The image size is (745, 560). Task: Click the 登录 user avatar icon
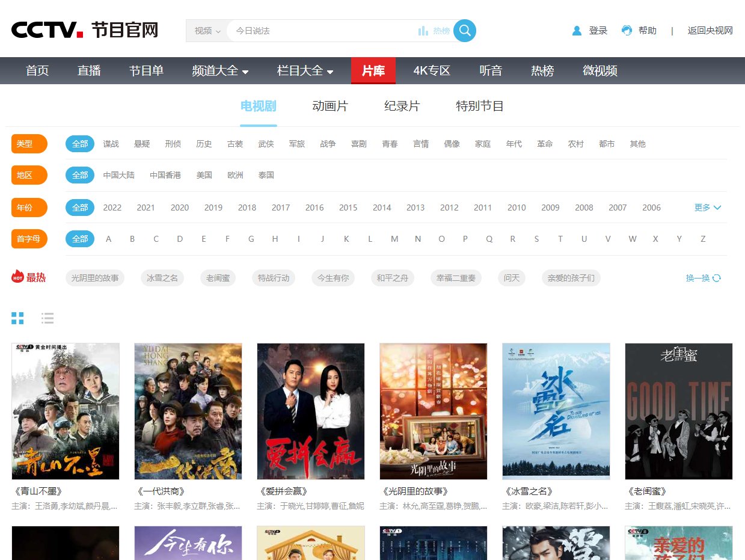click(577, 31)
